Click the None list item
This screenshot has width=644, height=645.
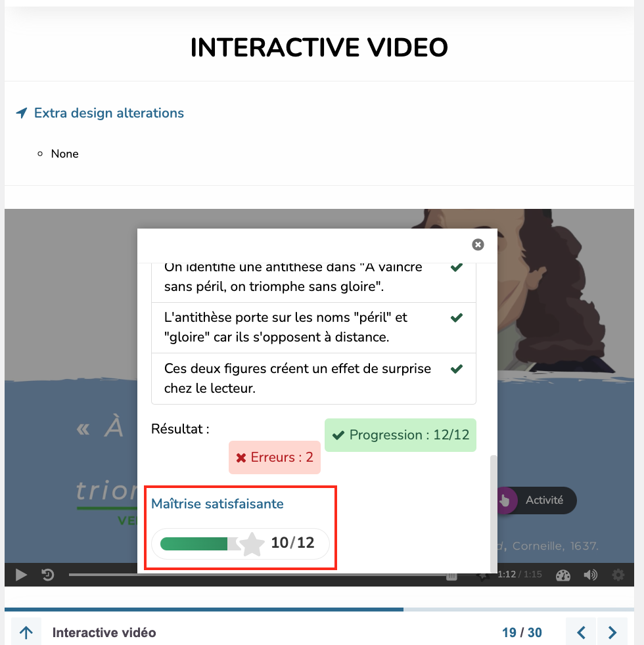64,154
